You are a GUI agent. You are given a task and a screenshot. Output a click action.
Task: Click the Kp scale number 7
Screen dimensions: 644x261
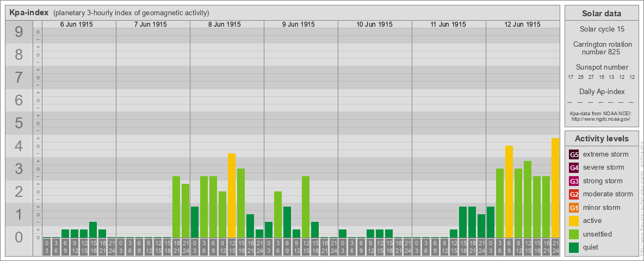coord(19,77)
